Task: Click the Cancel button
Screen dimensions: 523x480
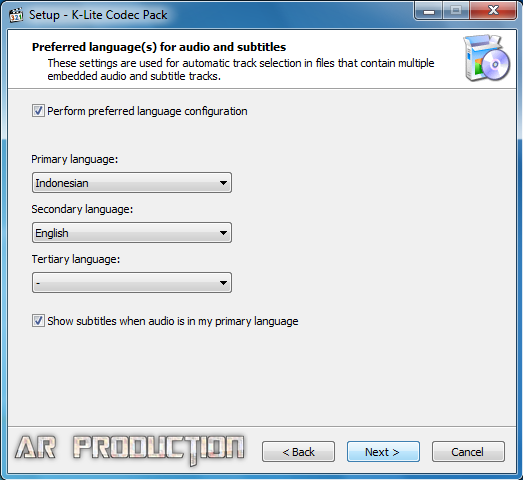Action: coord(468,452)
